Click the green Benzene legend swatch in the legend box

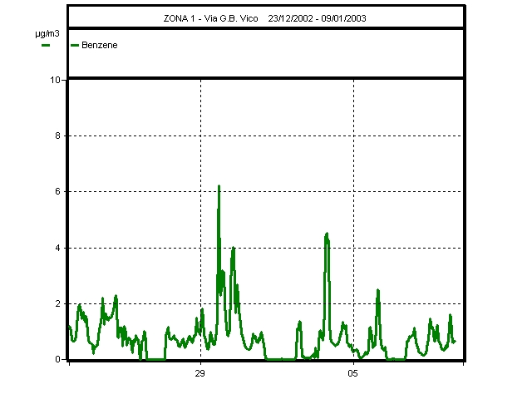click(x=75, y=45)
